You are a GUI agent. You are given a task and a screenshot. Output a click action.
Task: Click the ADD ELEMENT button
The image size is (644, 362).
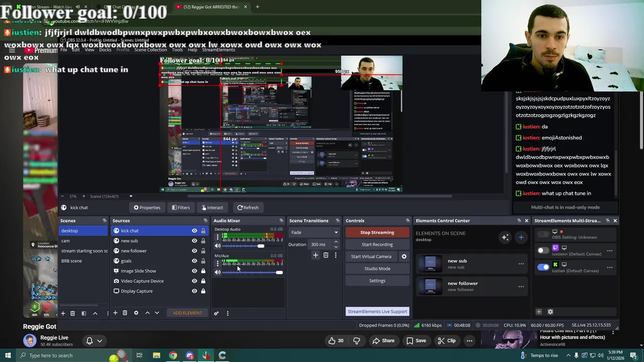pos(187,313)
